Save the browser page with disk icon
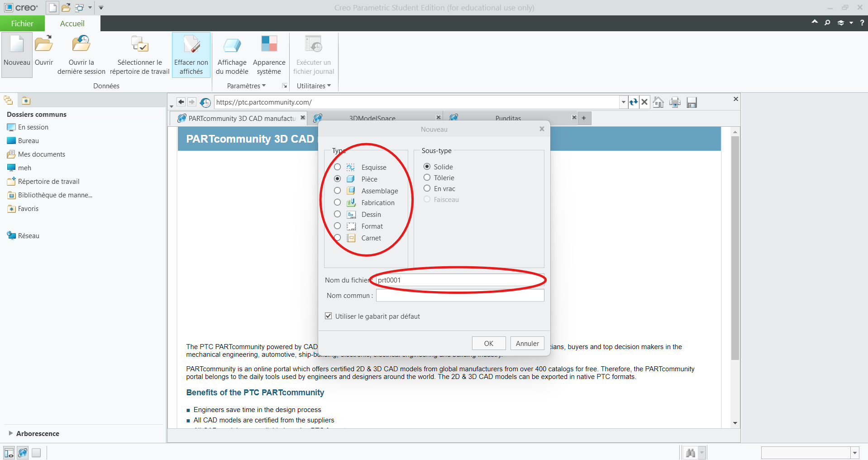 692,102
